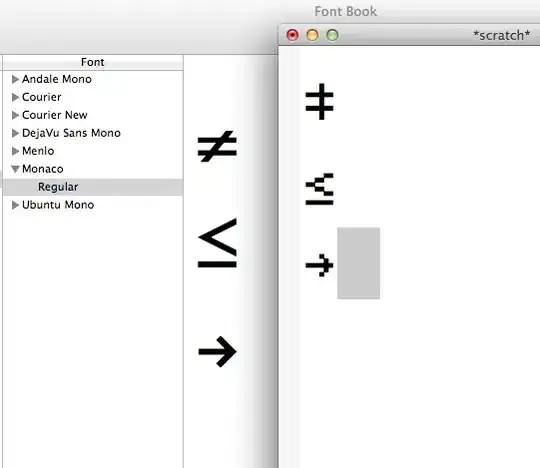The height and width of the screenshot is (468, 540).
Task: Click the right arrow glyph in Font Book preview
Action: point(217,352)
